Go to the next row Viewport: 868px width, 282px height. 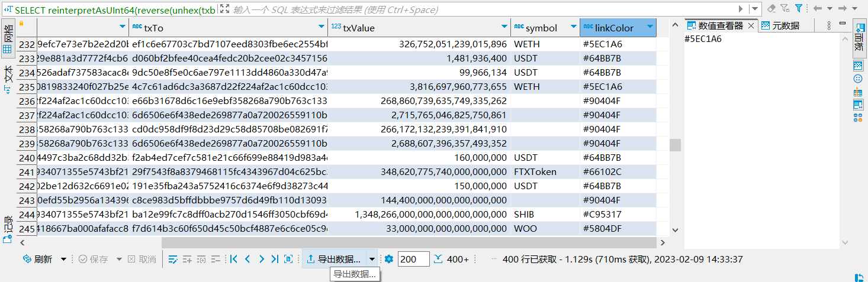pyautogui.click(x=261, y=259)
